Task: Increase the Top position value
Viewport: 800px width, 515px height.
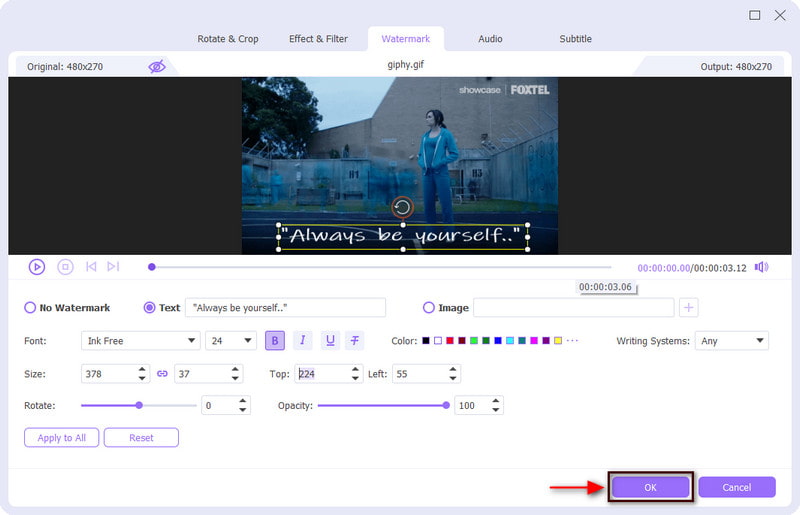Action: pyautogui.click(x=355, y=369)
